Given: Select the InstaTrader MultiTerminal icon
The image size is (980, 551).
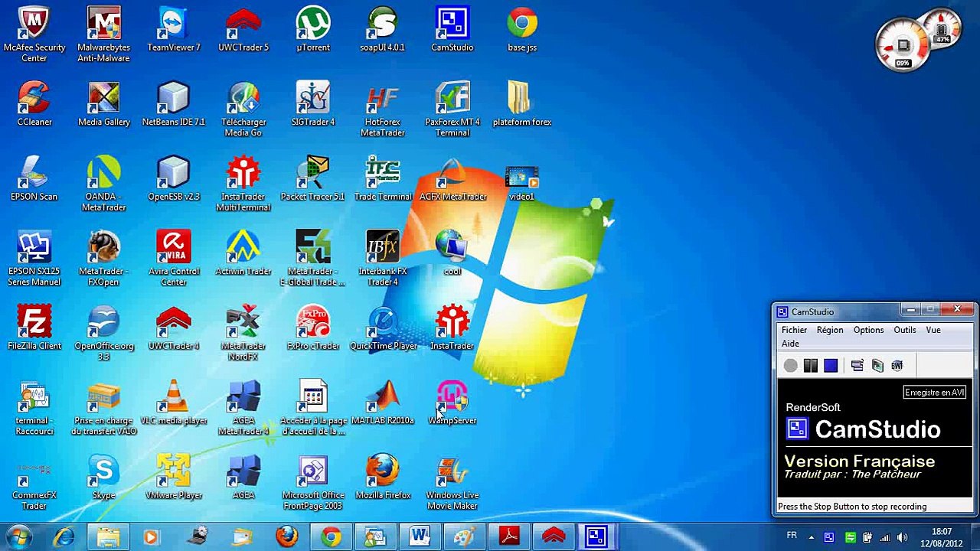Looking at the screenshot, I should (243, 184).
